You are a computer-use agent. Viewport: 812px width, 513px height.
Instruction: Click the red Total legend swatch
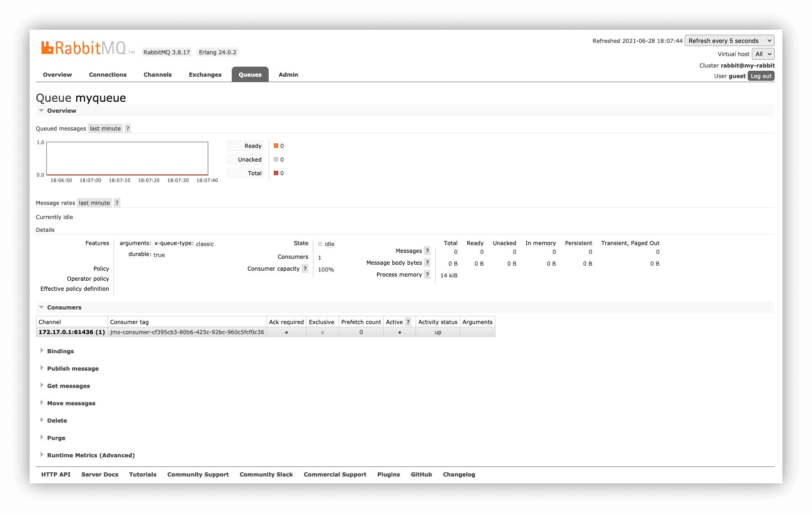[276, 173]
